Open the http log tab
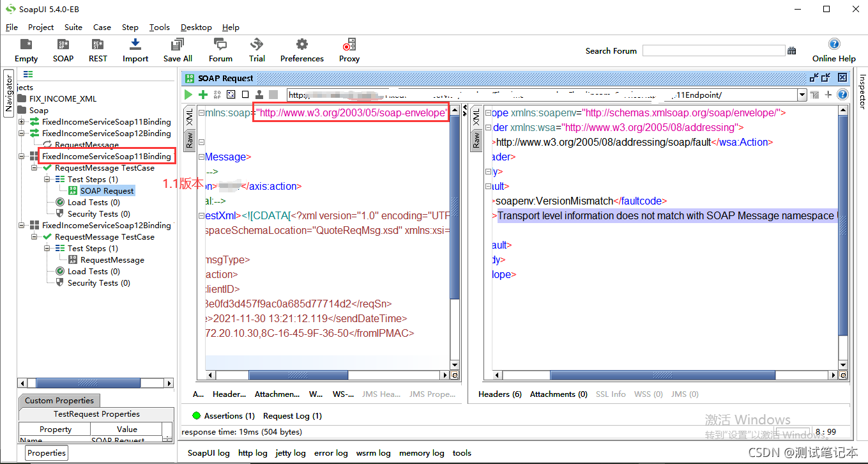Image resolution: width=868 pixels, height=464 pixels. point(253,452)
